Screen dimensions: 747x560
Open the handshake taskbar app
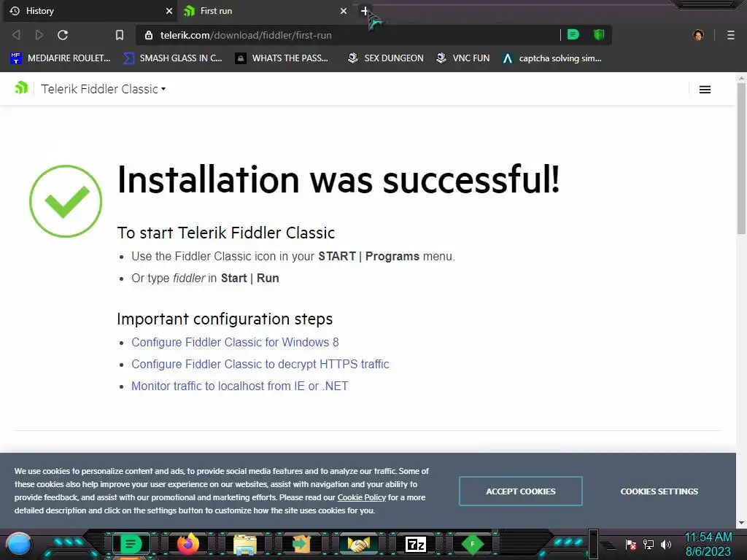pyautogui.click(x=359, y=544)
